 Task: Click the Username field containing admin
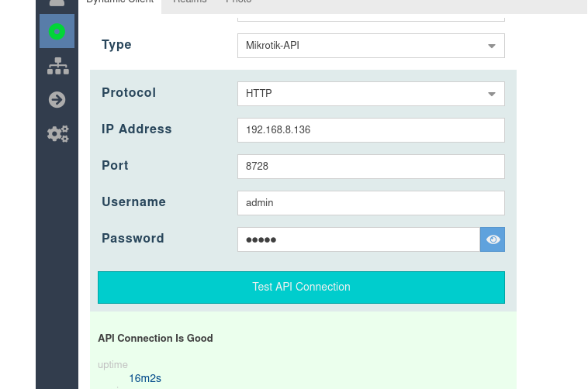(371, 203)
